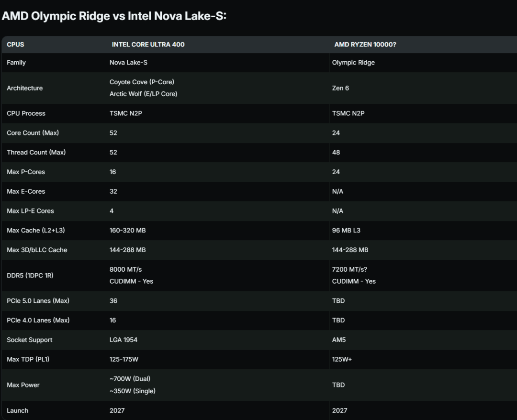Image resolution: width=517 pixels, height=420 pixels.
Task: Click the page title AMD Olympic Ridge vs Intel Nova Lake-S
Action: [114, 16]
